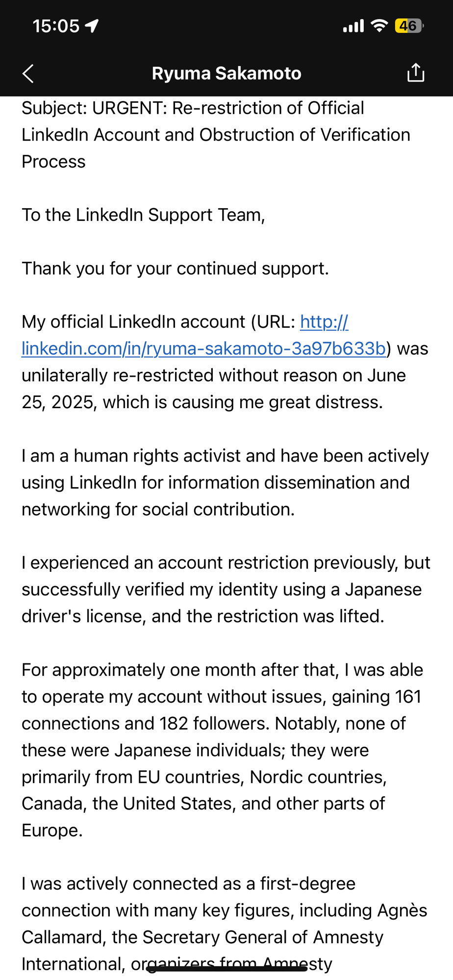Tap the battery level indicator
The image size is (453, 980).
pyautogui.click(x=408, y=25)
